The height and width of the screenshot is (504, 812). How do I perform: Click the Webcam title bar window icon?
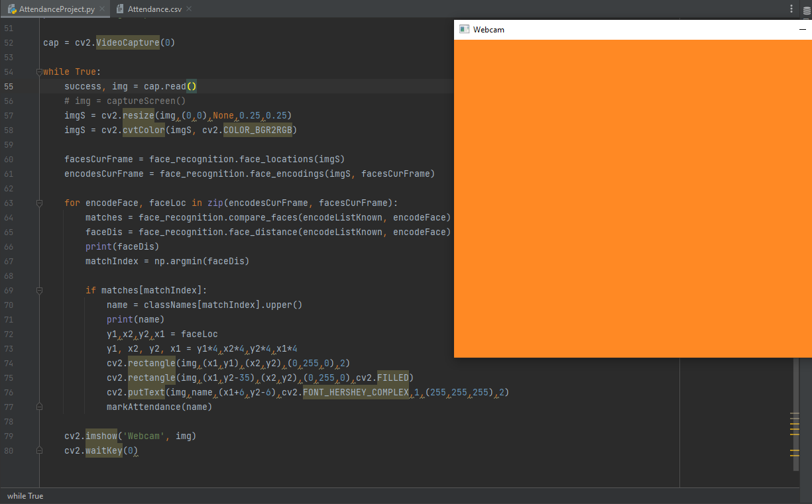pos(463,29)
